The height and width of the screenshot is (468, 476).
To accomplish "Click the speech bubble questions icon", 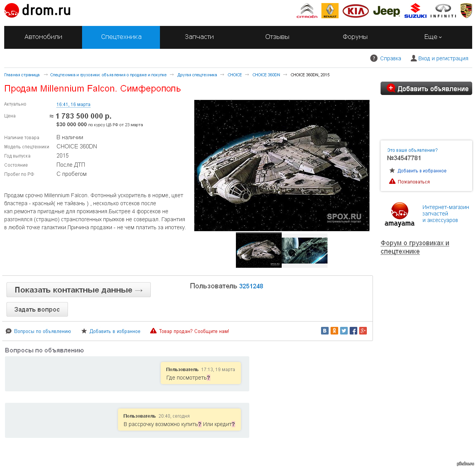I will pyautogui.click(x=8, y=331).
